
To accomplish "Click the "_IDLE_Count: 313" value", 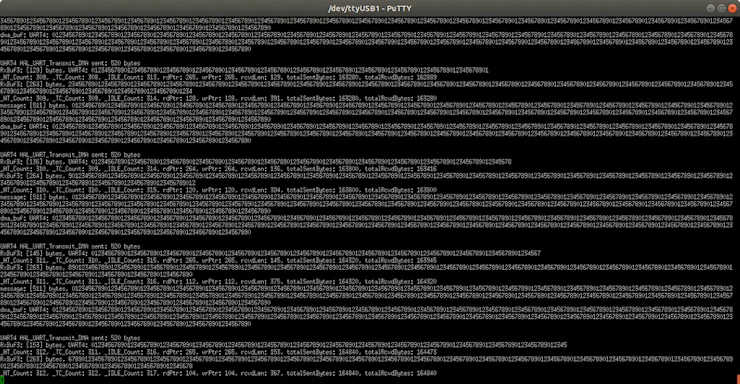I will (130, 77).
